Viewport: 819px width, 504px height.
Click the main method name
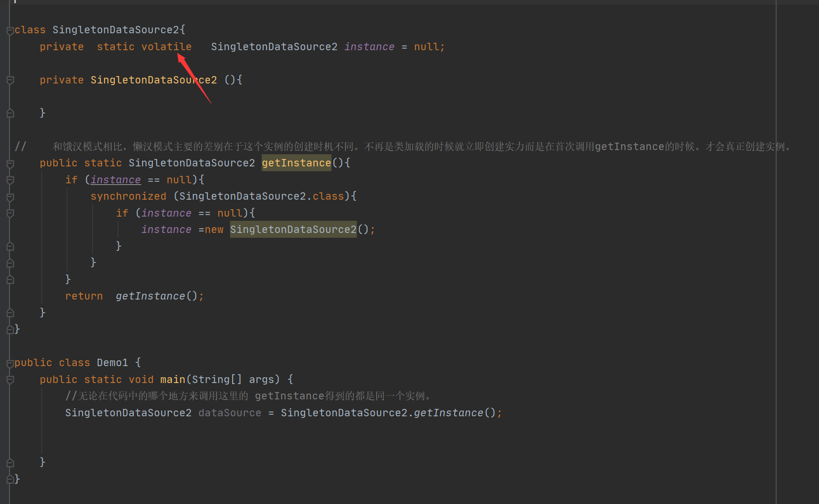(173, 379)
